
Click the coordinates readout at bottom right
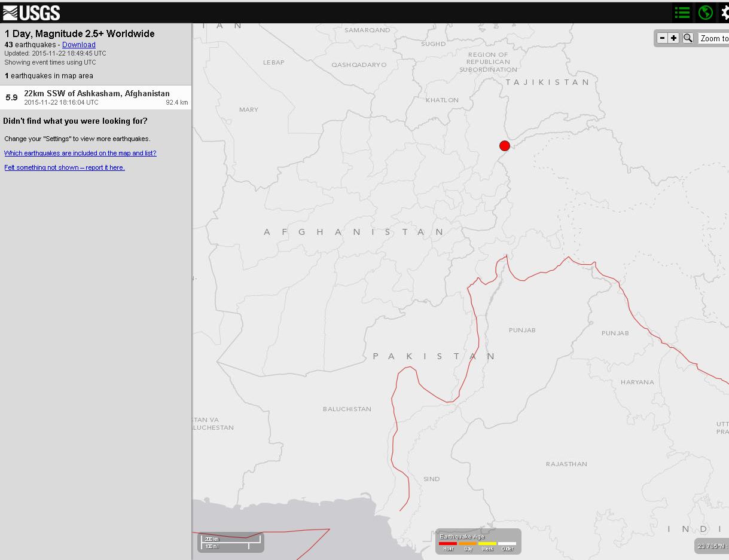tap(712, 546)
